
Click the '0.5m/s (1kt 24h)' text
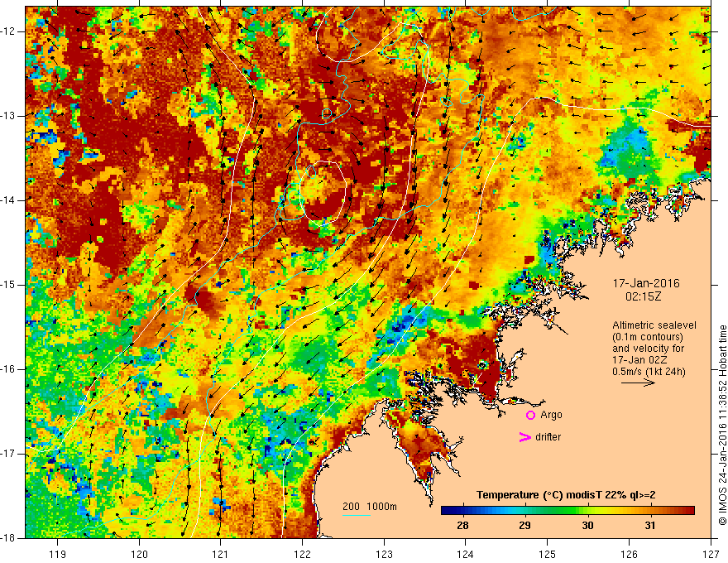point(649,372)
